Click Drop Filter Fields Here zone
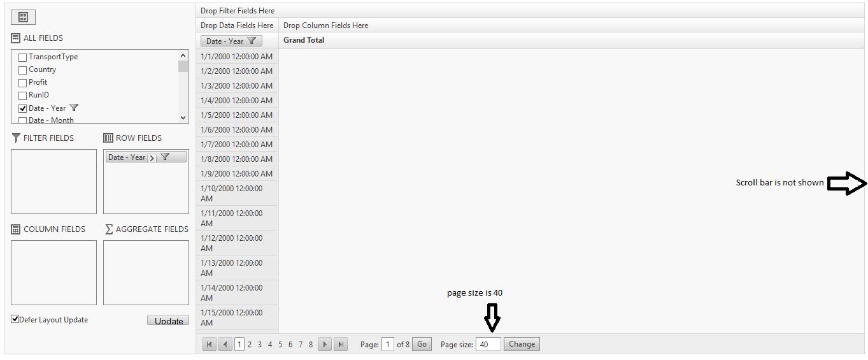The height and width of the screenshot is (360, 868). point(530,11)
